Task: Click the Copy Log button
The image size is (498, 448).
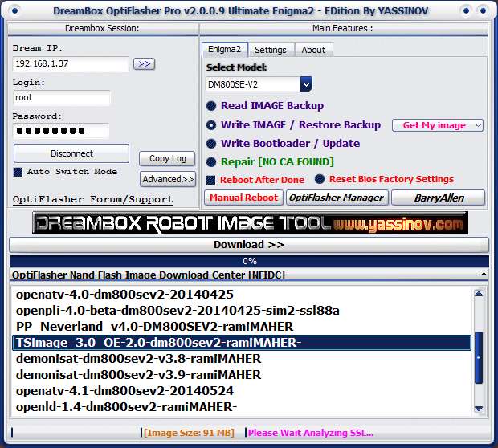Action: point(167,158)
